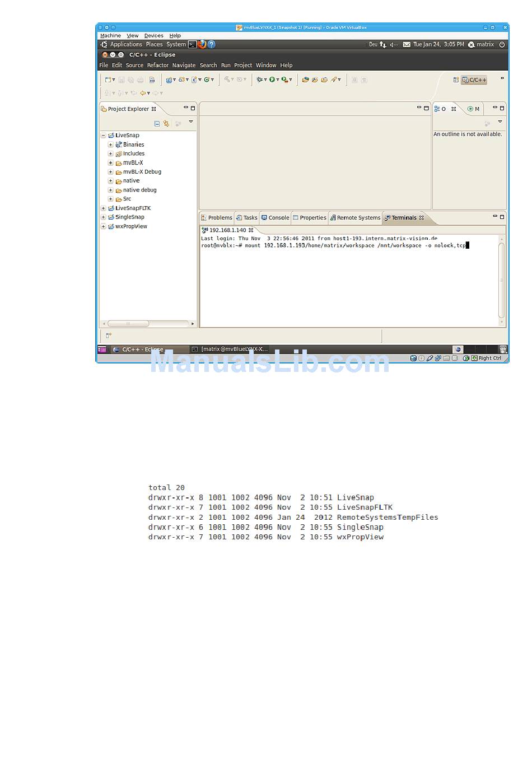Open Project Explorer view menu arrow

pos(191,122)
